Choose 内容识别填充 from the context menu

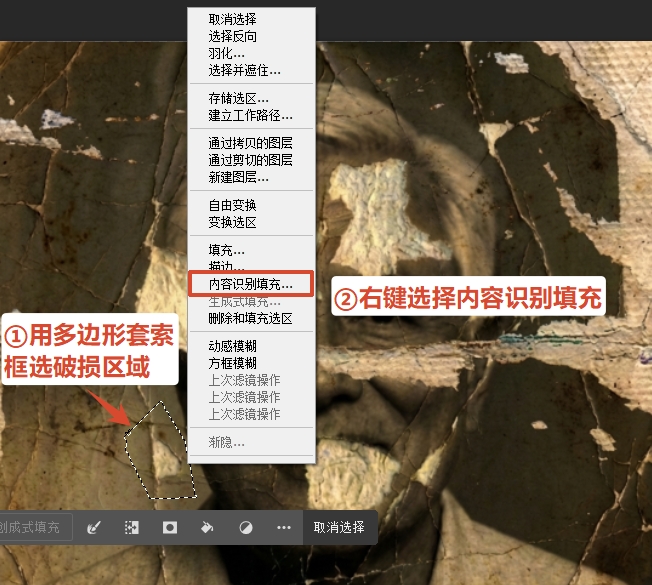(x=251, y=284)
